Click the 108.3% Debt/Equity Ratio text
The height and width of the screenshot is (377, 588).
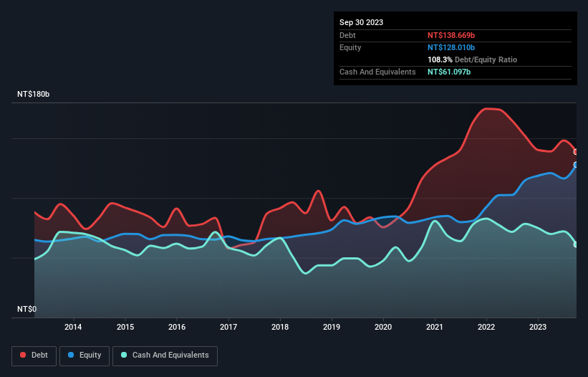point(472,59)
